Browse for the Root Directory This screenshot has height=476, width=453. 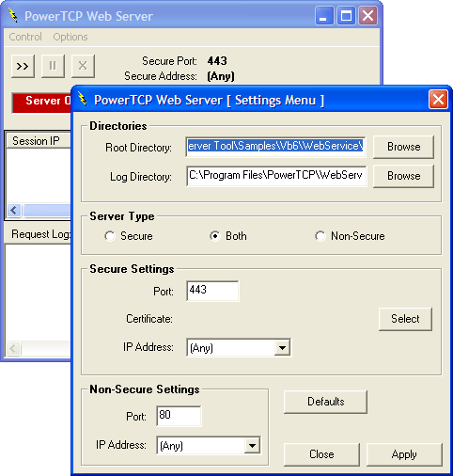(403, 147)
